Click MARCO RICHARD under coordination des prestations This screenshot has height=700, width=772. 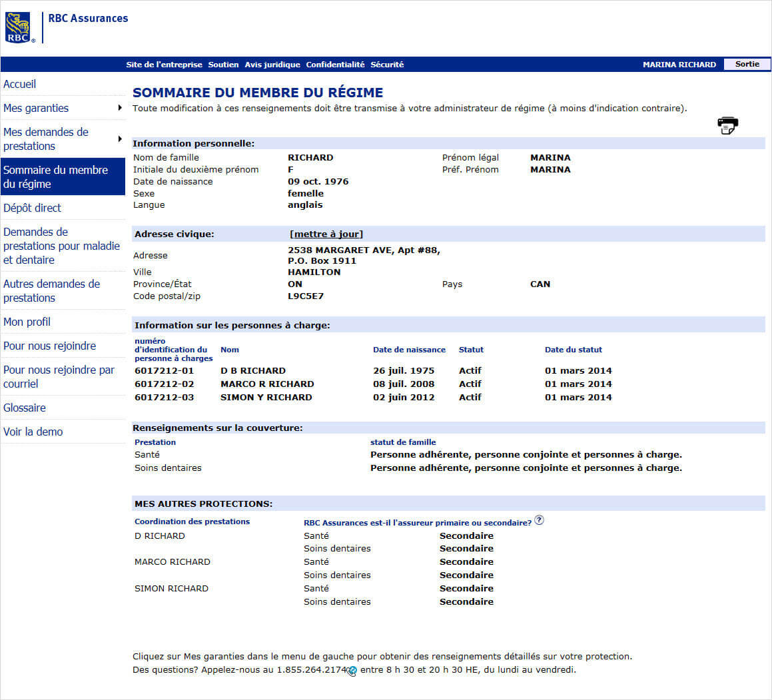173,561
